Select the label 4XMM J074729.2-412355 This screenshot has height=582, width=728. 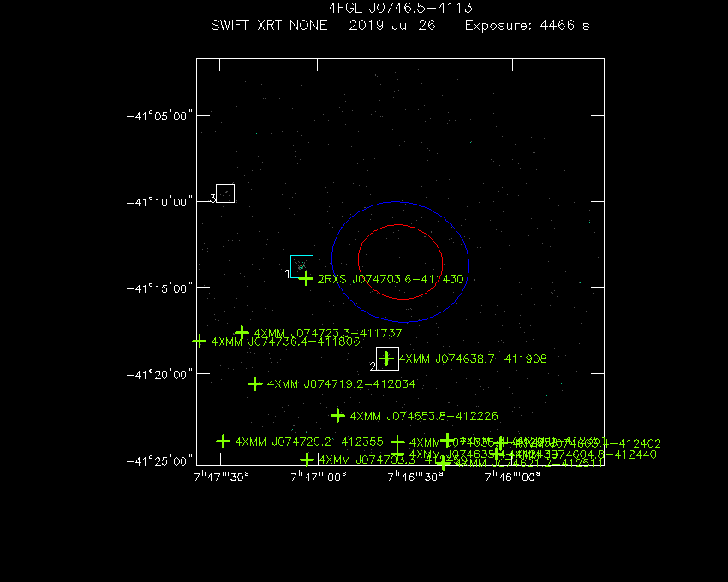tap(309, 442)
